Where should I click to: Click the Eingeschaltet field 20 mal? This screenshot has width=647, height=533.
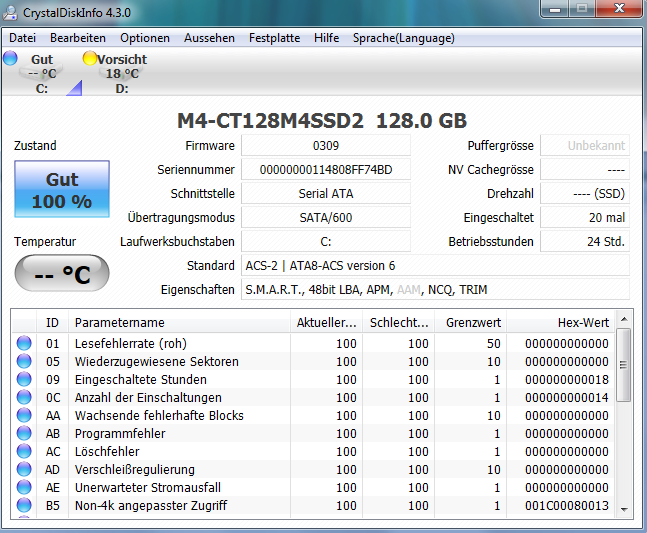[x=585, y=217]
